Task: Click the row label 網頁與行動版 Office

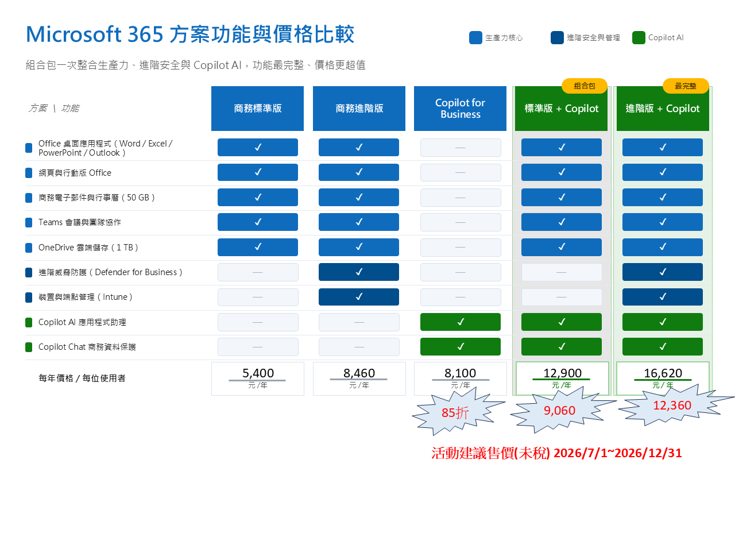Action: pos(75,173)
